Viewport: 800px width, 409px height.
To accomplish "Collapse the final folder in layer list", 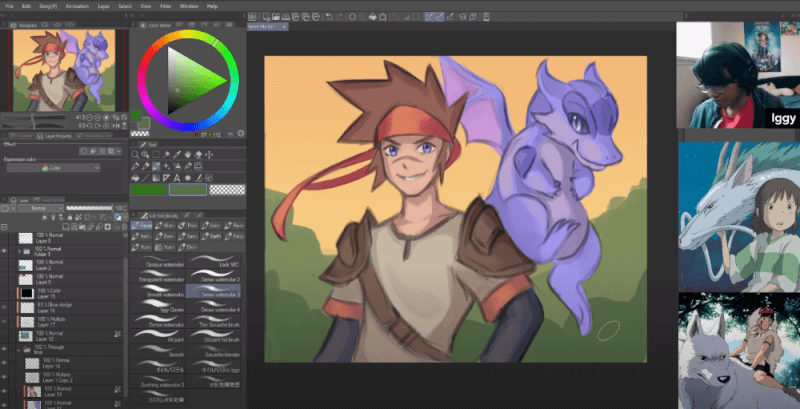I will click(18, 349).
